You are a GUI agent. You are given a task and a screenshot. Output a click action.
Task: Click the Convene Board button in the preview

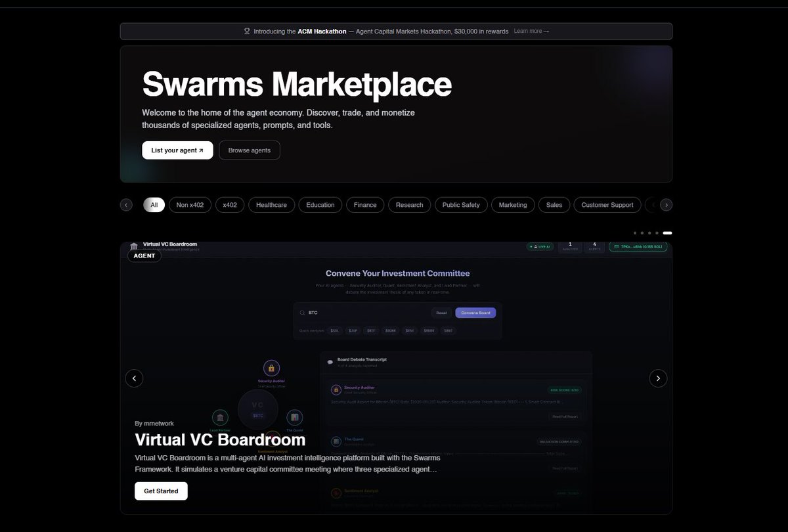coord(475,313)
